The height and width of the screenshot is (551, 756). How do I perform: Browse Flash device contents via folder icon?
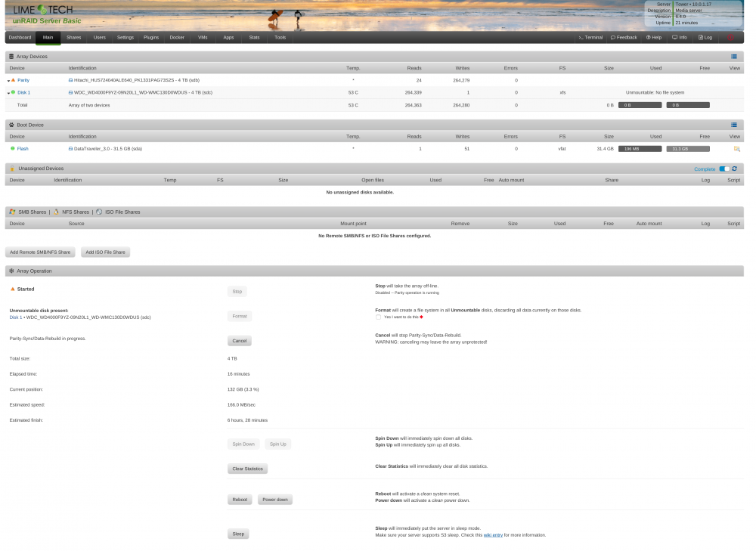(736, 148)
